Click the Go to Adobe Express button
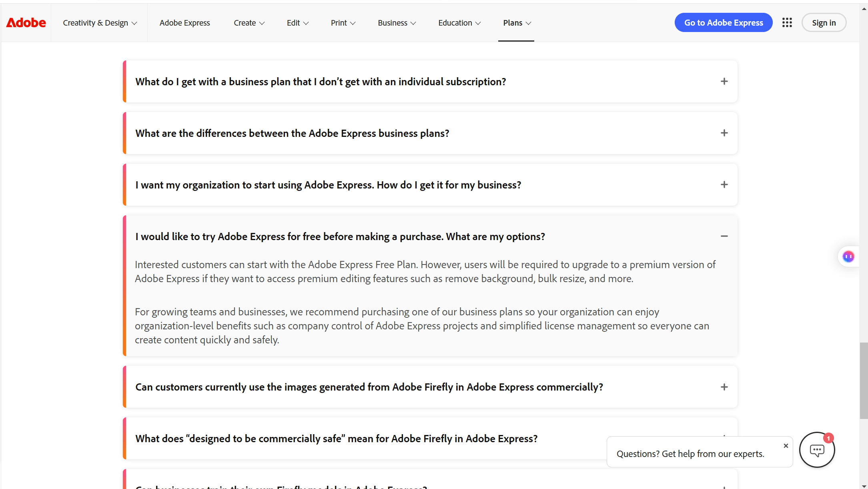This screenshot has width=868, height=489. pyautogui.click(x=723, y=23)
